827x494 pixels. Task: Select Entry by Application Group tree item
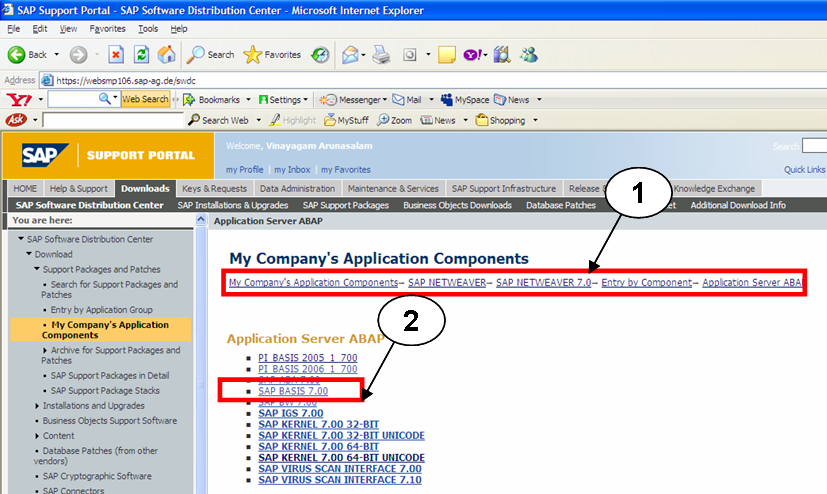click(101, 309)
